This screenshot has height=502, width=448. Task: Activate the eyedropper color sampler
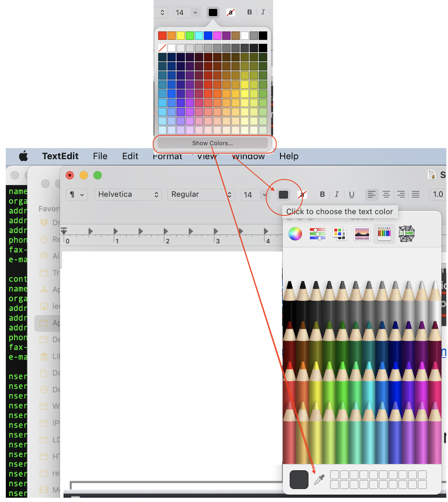pyautogui.click(x=319, y=478)
